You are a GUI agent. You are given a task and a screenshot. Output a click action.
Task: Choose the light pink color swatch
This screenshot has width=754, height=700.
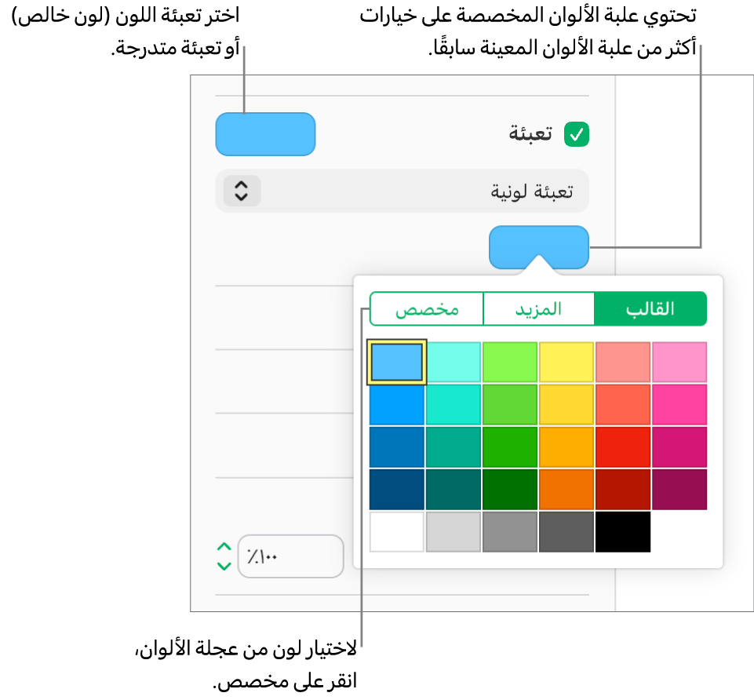(679, 363)
